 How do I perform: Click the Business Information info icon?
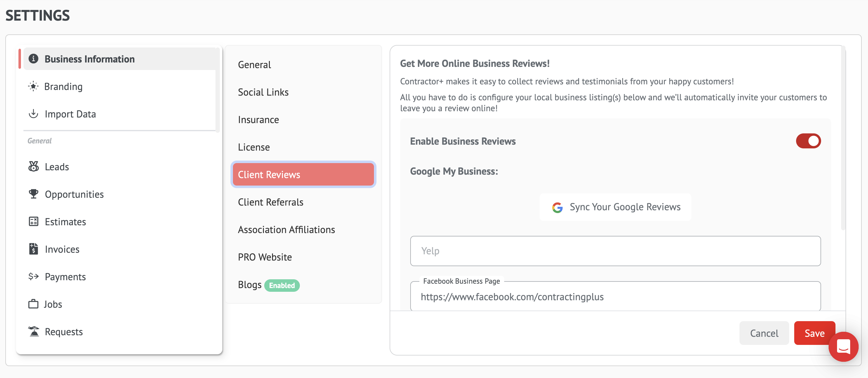pos(33,59)
